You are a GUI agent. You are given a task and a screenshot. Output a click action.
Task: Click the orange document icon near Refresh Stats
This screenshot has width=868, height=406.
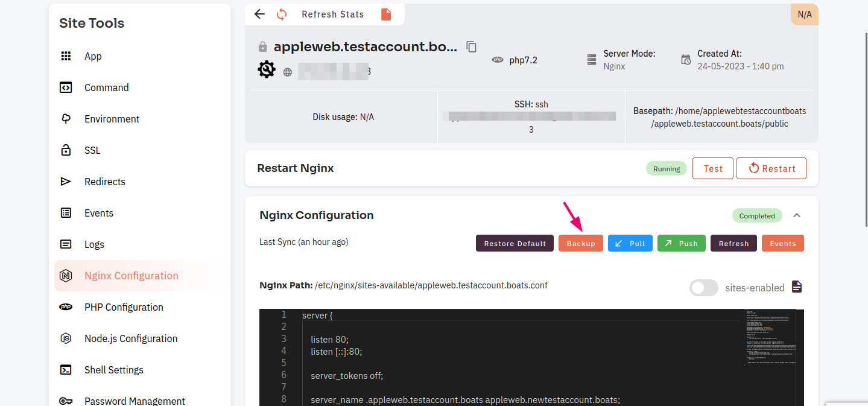coord(386,14)
